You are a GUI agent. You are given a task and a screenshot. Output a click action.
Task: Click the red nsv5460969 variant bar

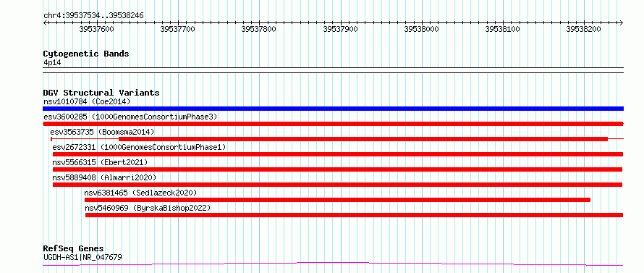pos(354,215)
